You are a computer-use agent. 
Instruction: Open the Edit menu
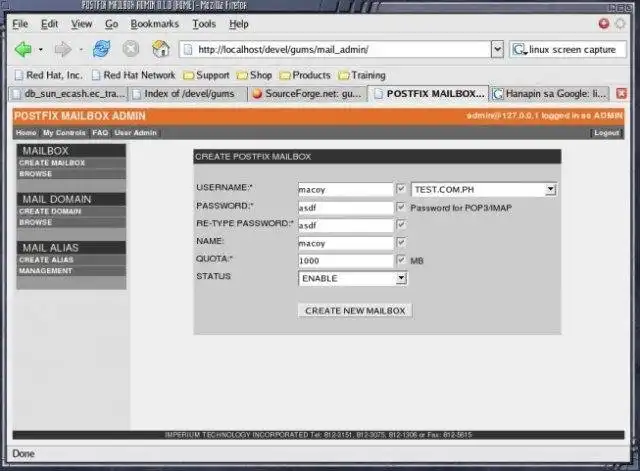pyautogui.click(x=49, y=24)
